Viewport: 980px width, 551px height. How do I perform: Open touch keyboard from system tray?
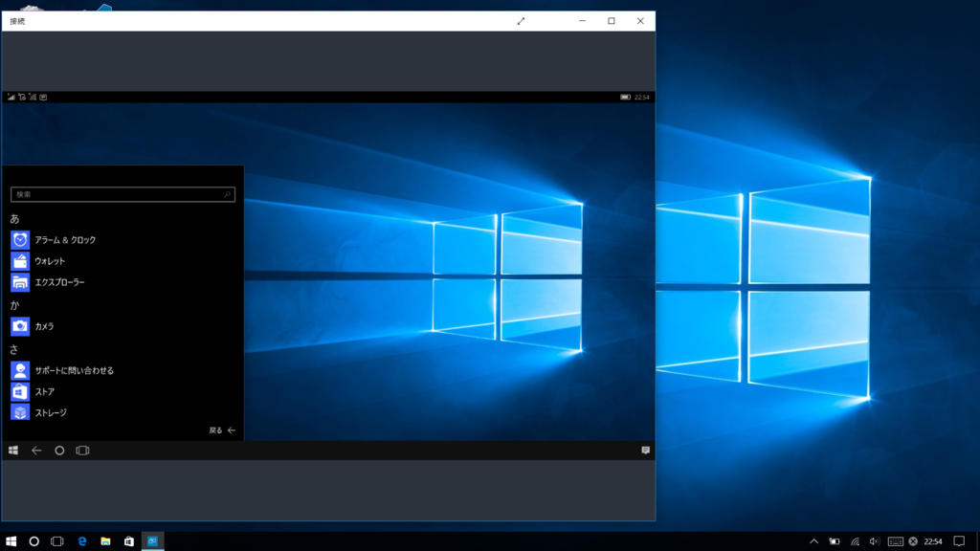coord(895,541)
